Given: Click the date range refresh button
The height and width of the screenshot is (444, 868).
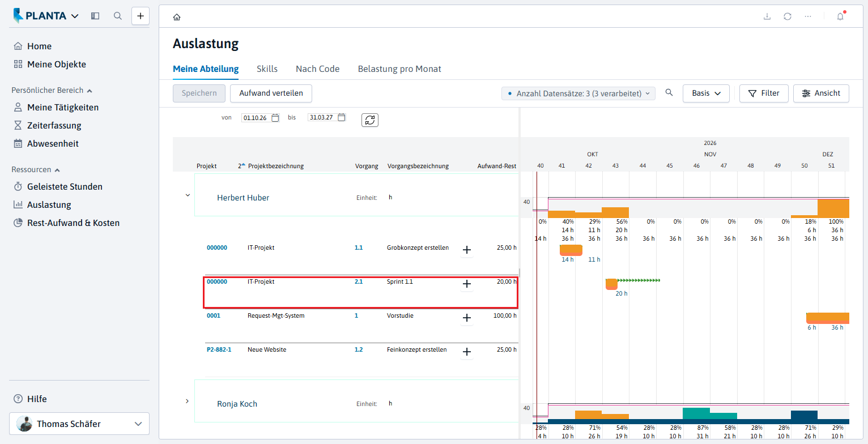Looking at the screenshot, I should [369, 120].
